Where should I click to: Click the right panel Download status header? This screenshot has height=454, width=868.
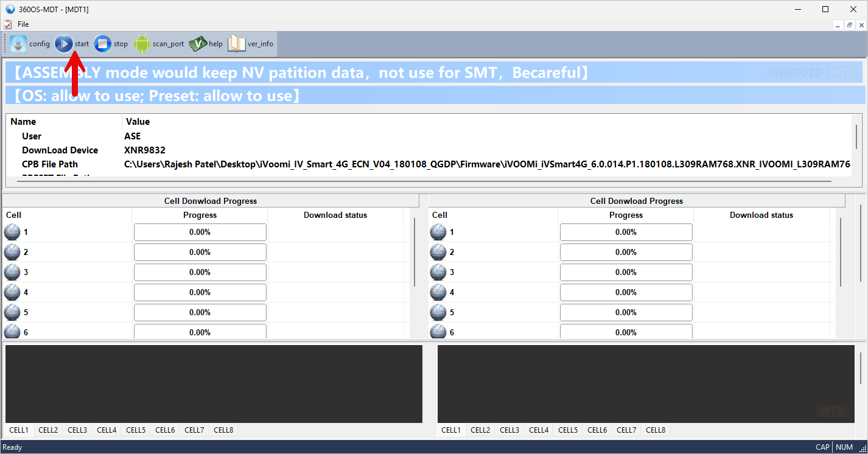[761, 215]
